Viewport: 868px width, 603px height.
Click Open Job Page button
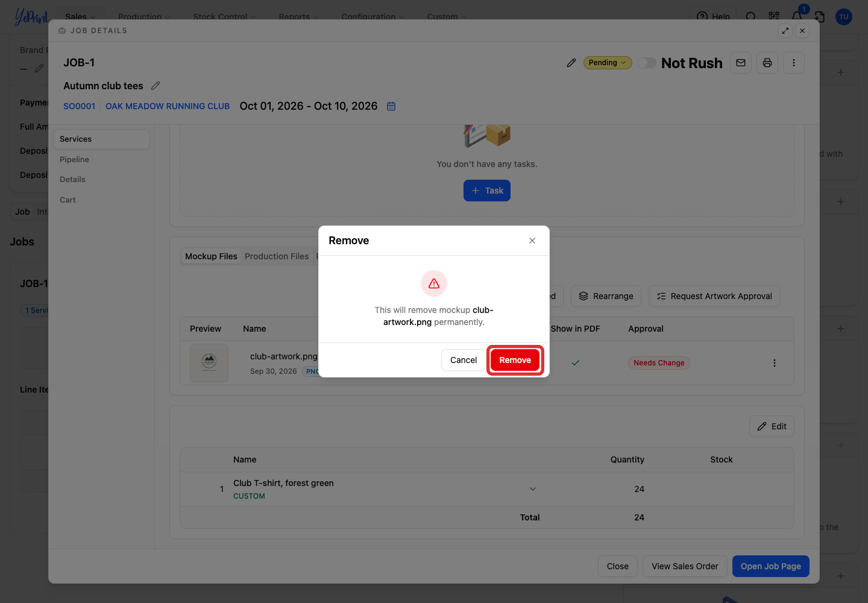pos(771,566)
